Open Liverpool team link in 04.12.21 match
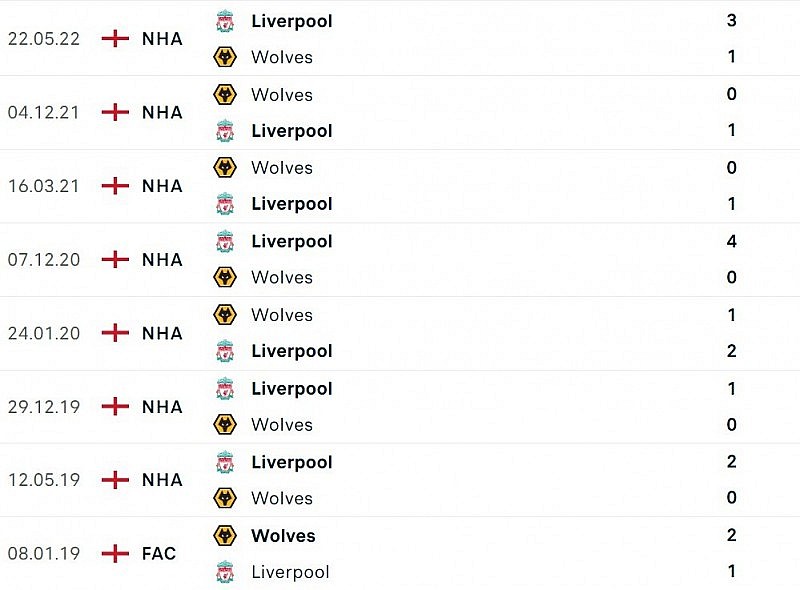The width and height of the screenshot is (800, 590). pos(291,131)
